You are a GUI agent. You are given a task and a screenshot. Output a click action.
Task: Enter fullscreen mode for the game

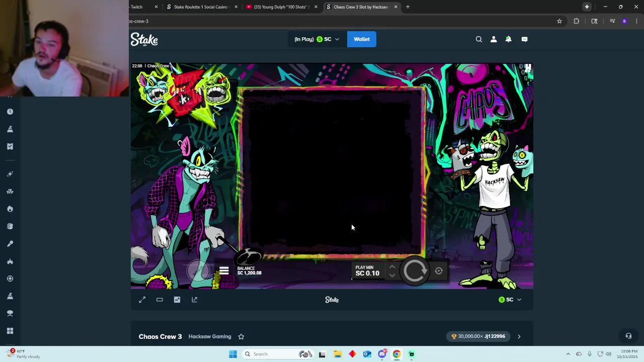(142, 300)
